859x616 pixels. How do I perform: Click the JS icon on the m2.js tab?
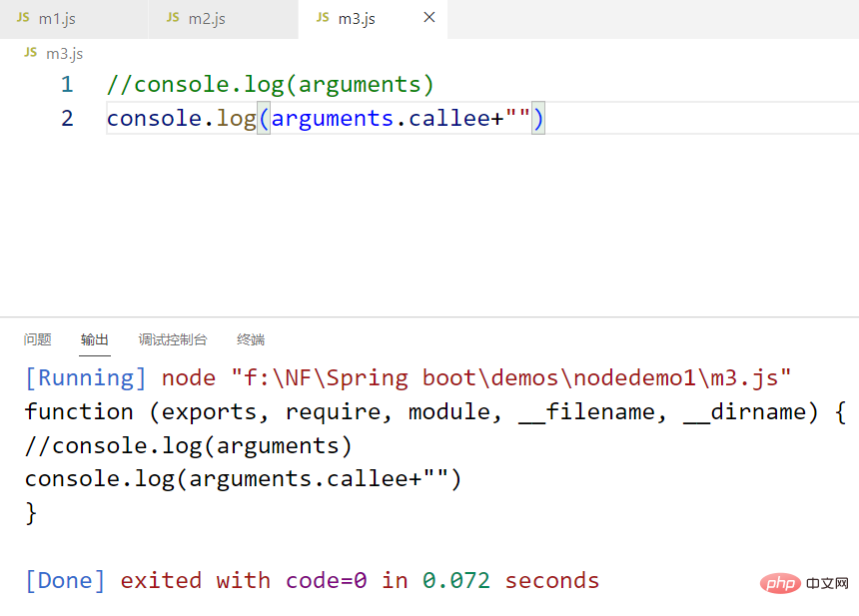(173, 18)
